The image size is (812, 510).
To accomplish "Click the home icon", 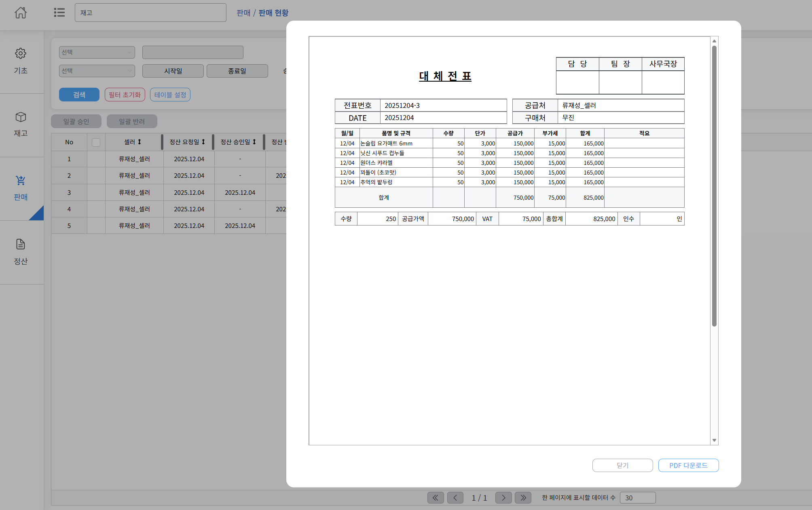I will (x=21, y=13).
